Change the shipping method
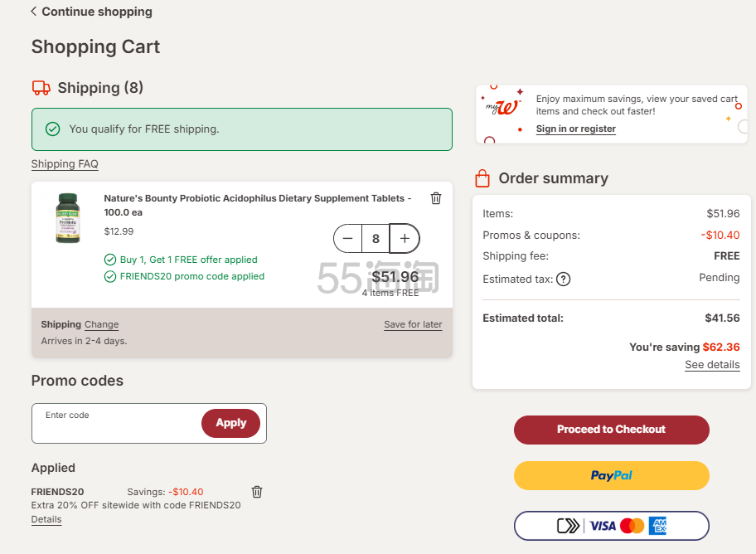The width and height of the screenshot is (756, 554). pos(101,324)
